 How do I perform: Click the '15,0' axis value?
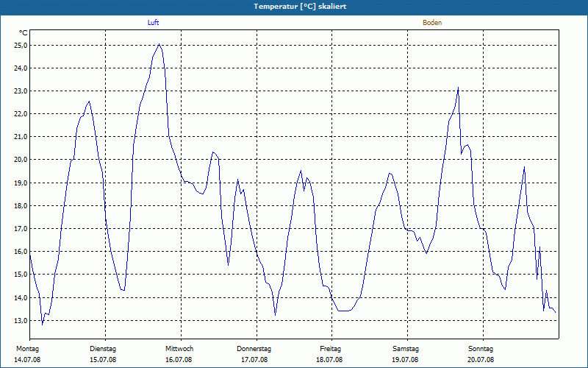[21, 275]
